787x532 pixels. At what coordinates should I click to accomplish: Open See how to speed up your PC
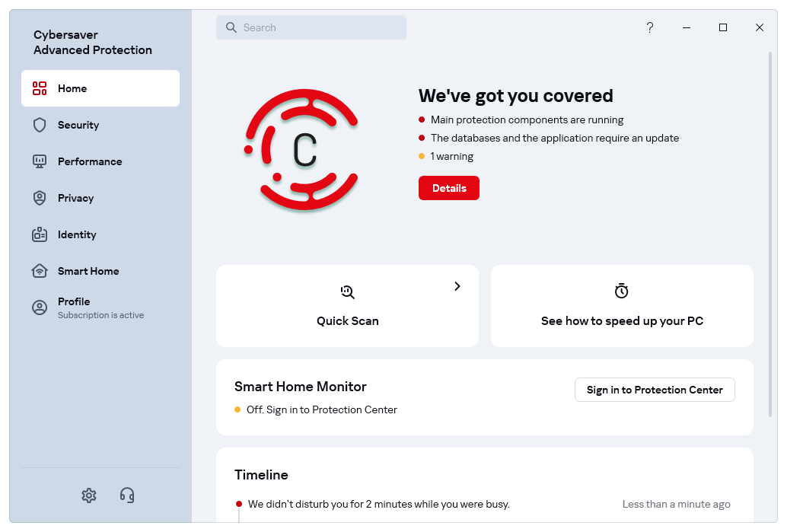[622, 320]
